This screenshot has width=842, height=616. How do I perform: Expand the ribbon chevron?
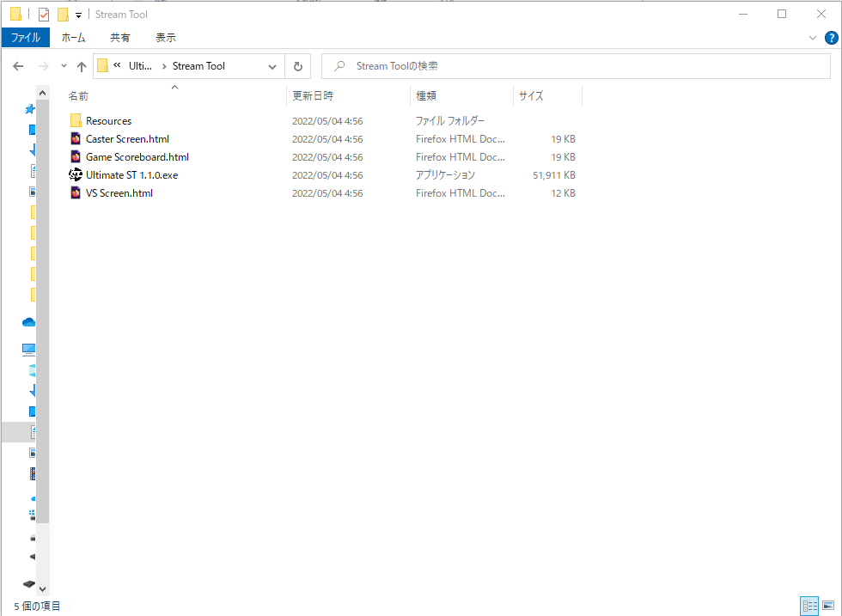click(x=813, y=38)
